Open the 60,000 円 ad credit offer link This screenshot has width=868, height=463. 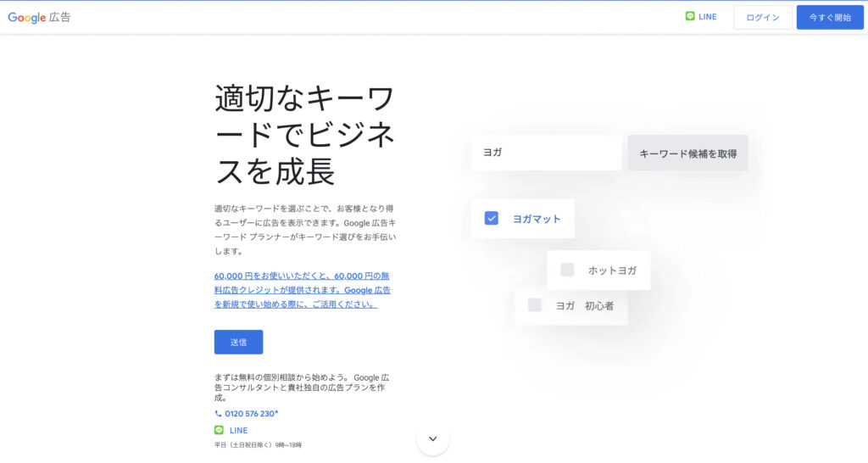click(303, 290)
